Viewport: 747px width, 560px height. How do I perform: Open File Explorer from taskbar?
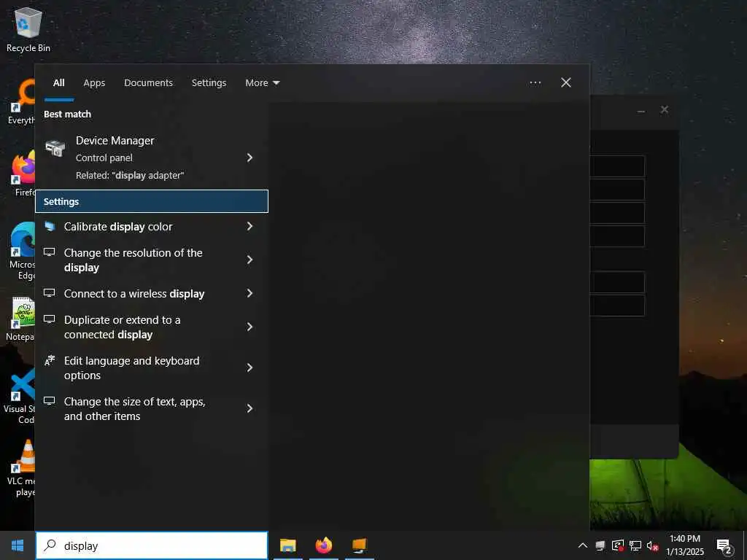tap(287, 545)
